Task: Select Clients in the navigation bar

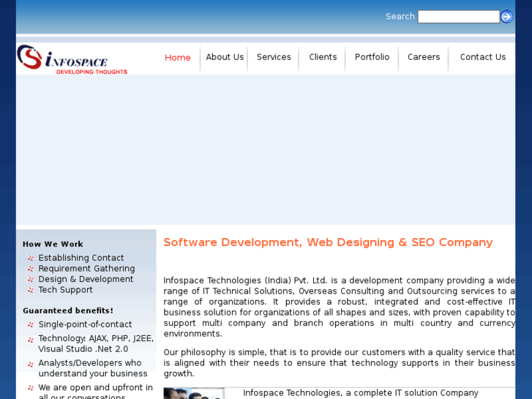Action: tap(323, 57)
